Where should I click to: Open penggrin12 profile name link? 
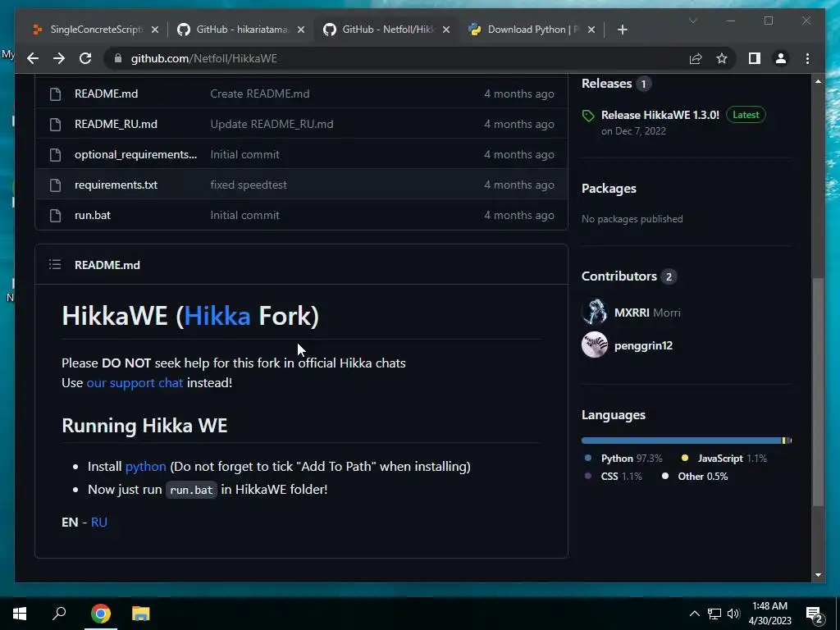(x=643, y=346)
